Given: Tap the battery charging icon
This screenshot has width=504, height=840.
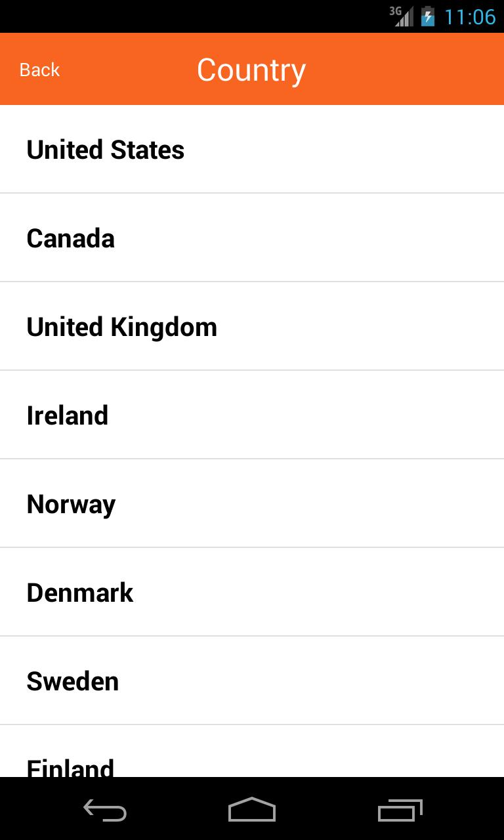Looking at the screenshot, I should tap(428, 16).
